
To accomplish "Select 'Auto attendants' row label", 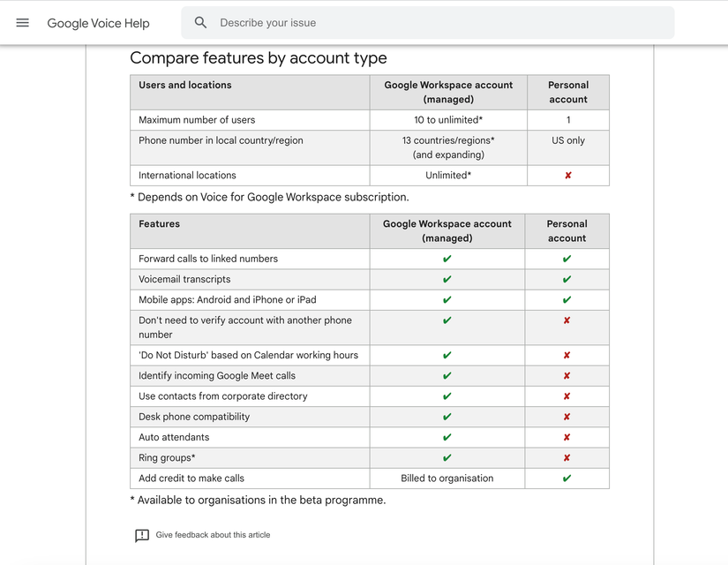I will tap(174, 437).
